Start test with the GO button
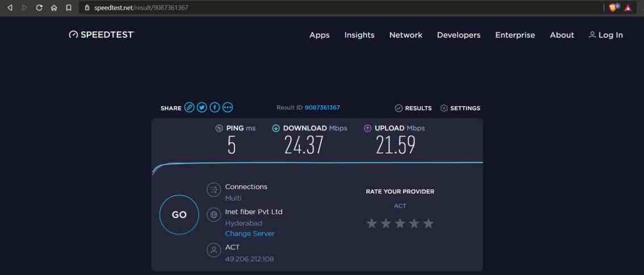 [179, 215]
